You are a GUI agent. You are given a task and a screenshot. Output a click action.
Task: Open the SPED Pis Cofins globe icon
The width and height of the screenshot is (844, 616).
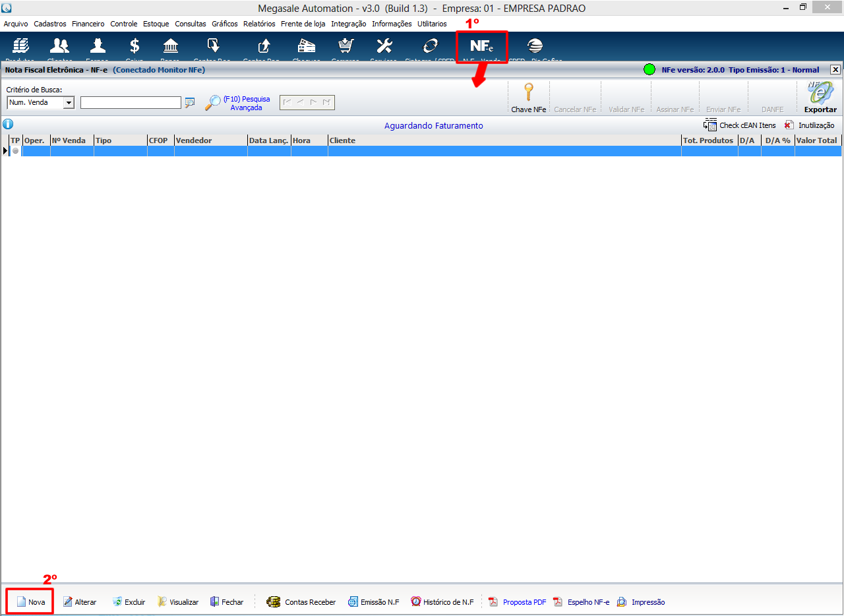(535, 46)
